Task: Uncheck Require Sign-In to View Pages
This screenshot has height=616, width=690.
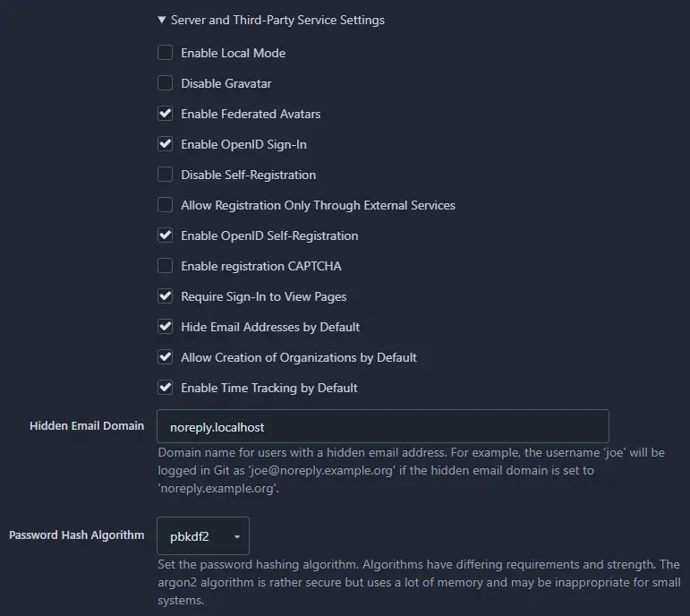Action: coord(165,296)
